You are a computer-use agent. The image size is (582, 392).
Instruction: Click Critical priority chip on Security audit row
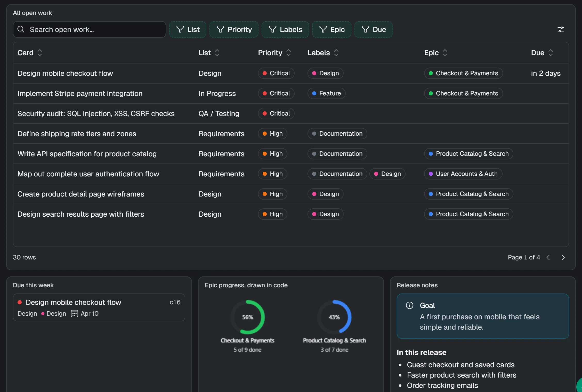276,113
